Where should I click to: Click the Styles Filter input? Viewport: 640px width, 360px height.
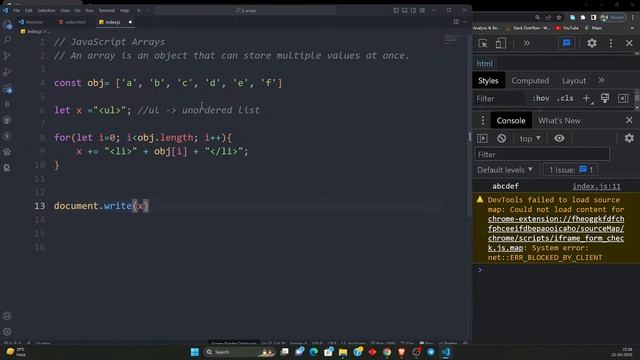click(x=500, y=98)
